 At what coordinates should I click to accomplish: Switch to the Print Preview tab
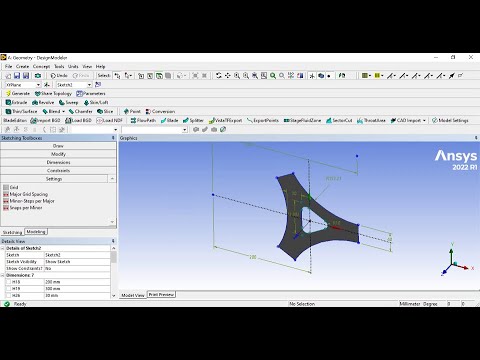[161, 295]
